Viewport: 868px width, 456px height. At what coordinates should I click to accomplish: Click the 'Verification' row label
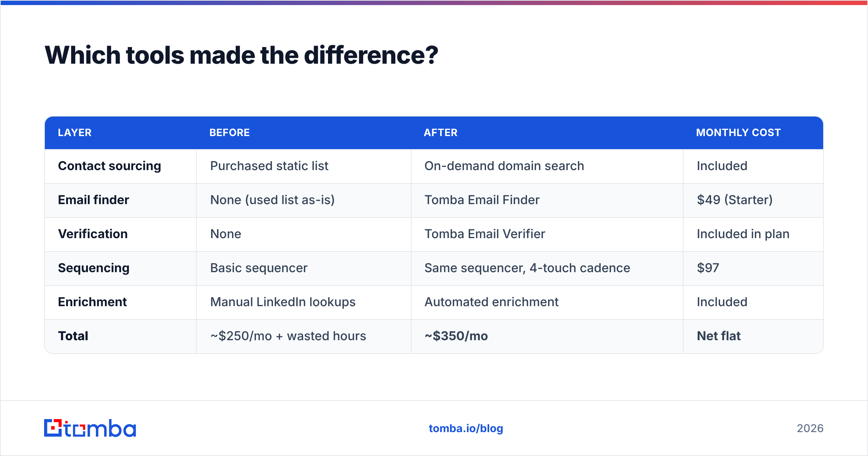pyautogui.click(x=93, y=234)
